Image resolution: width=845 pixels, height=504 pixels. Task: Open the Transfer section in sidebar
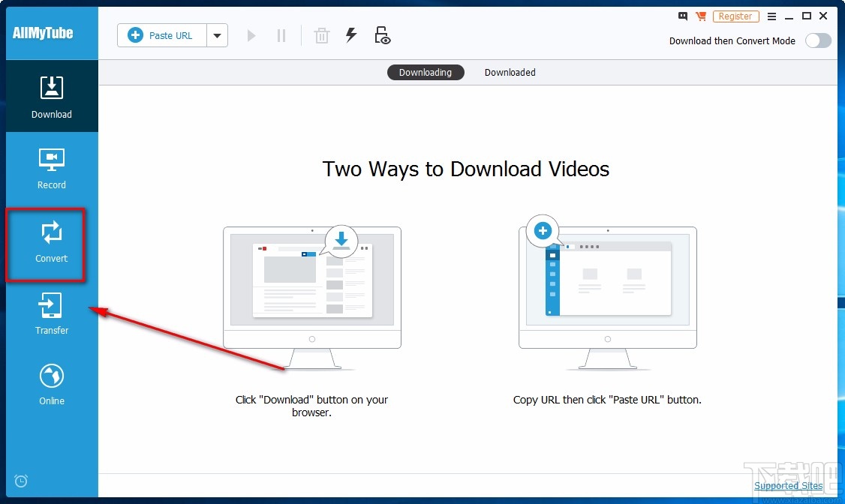(52, 313)
